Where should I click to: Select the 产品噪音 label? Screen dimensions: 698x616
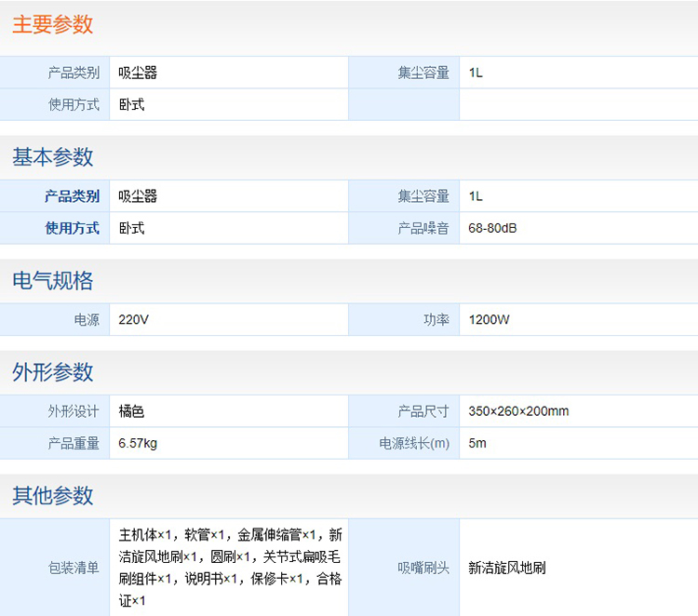click(423, 228)
